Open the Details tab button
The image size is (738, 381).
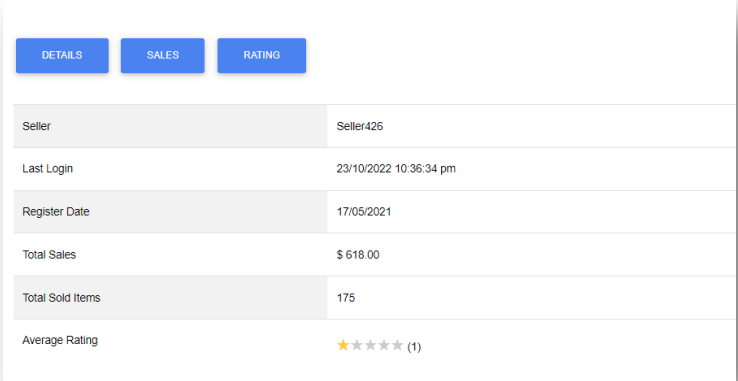coord(62,56)
